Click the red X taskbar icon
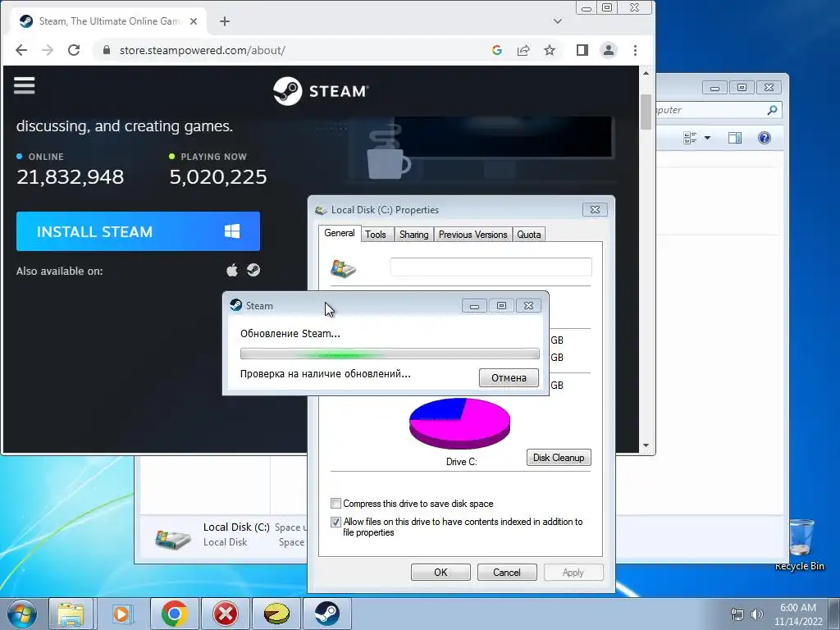 (x=226, y=614)
